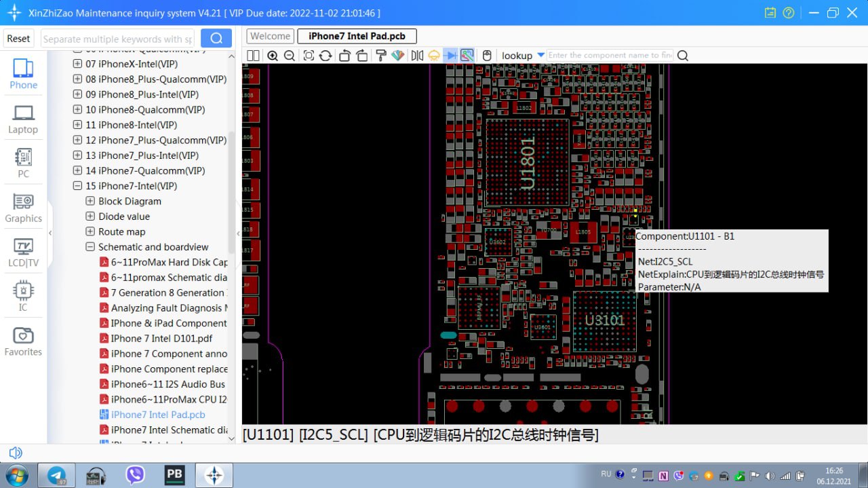Open the iPhone6~11 I2S Audio Bus PDF
The width and height of the screenshot is (868, 488).
coord(163,384)
